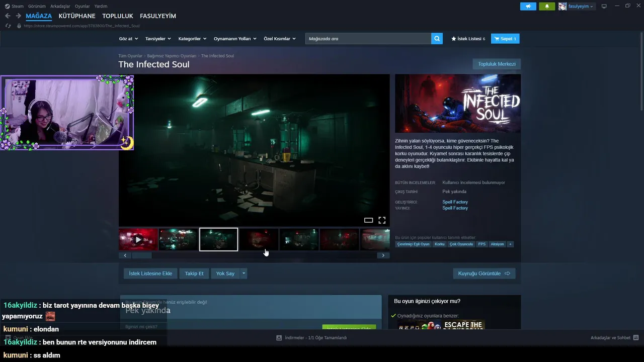Open the Görünüm menu

37,6
